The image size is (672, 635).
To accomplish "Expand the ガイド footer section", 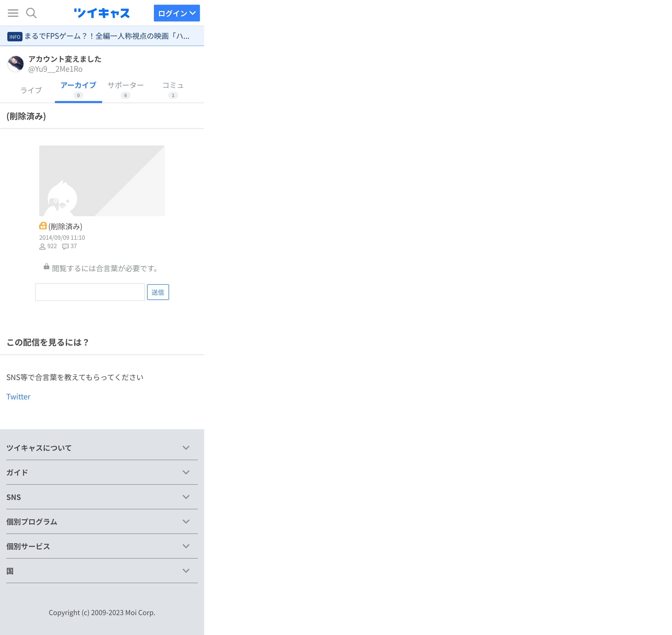I will [x=102, y=473].
